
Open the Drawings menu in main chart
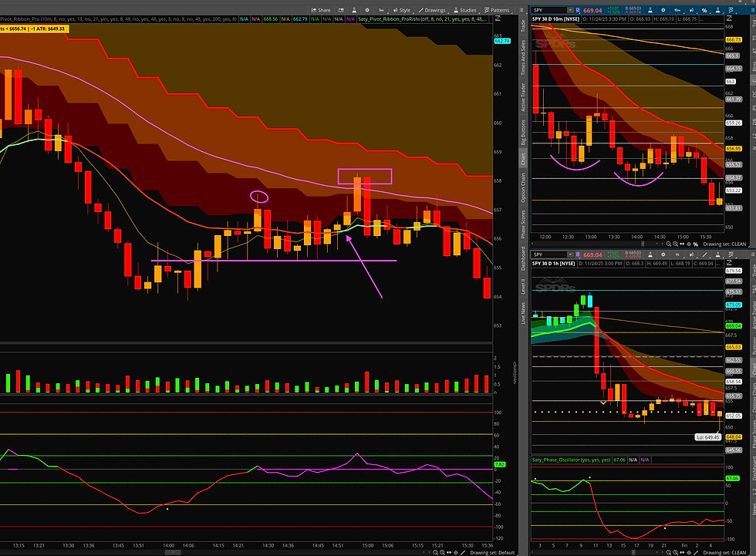pyautogui.click(x=433, y=10)
